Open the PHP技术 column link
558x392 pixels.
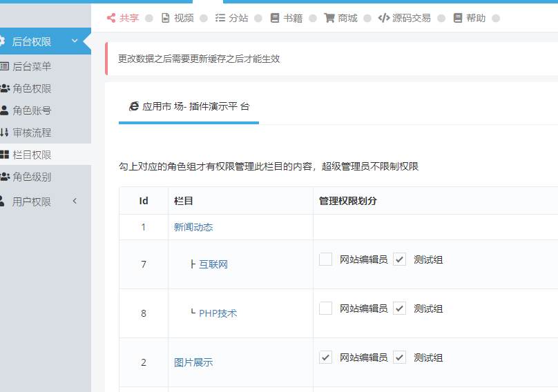[x=218, y=313]
